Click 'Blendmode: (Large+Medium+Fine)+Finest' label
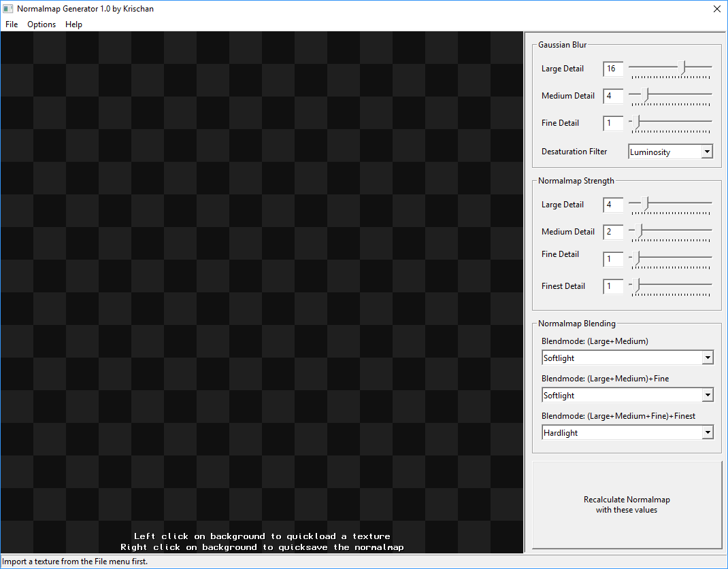 tap(618, 416)
